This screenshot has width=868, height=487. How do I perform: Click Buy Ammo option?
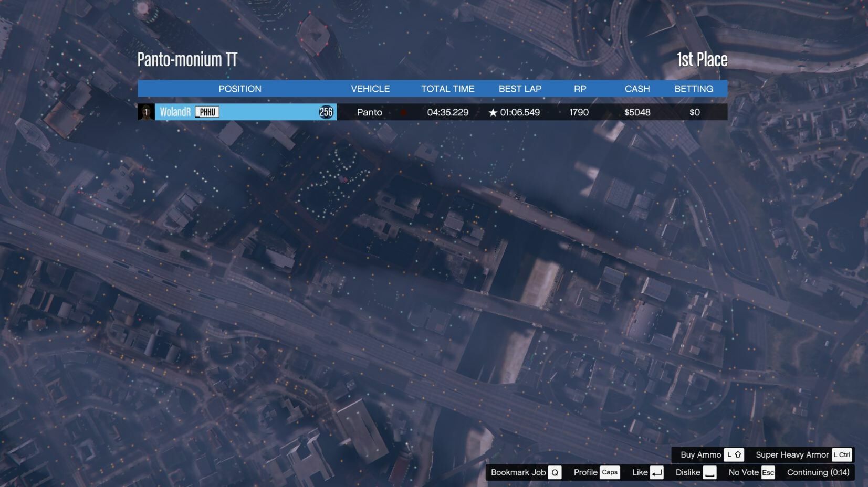pos(700,454)
